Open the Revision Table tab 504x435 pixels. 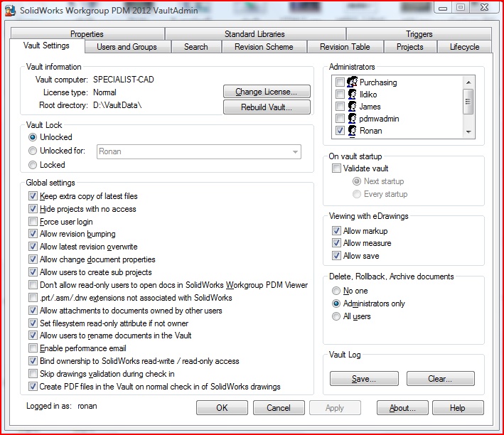[345, 47]
